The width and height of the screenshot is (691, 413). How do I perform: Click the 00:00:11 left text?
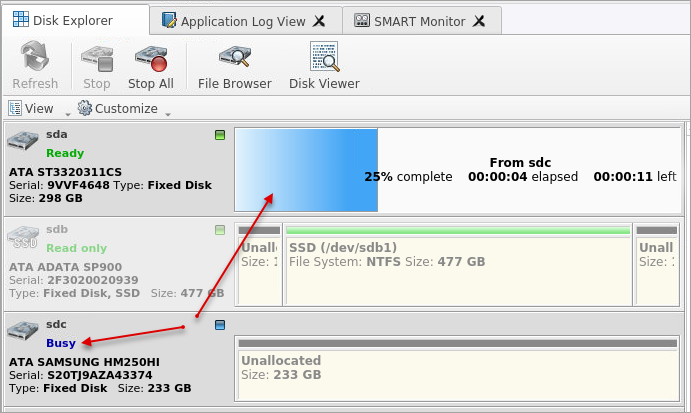pos(635,177)
